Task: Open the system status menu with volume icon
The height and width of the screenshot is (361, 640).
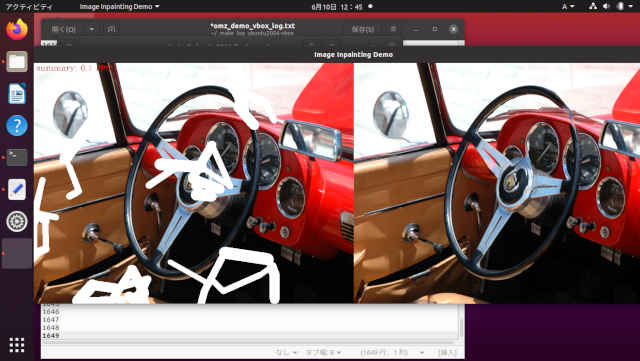Action: point(607,7)
